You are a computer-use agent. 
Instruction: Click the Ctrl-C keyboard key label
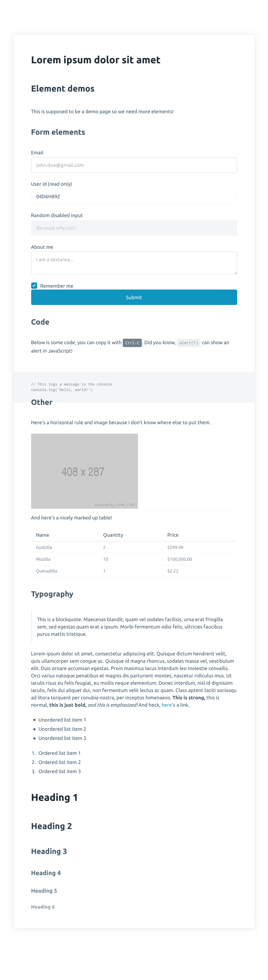click(132, 343)
